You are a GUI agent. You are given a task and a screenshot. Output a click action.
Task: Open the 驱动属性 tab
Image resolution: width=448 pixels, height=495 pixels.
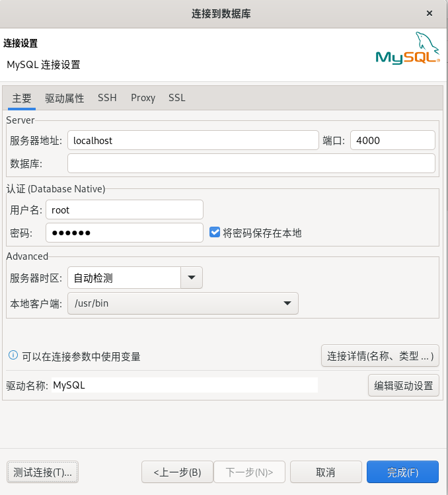click(64, 98)
